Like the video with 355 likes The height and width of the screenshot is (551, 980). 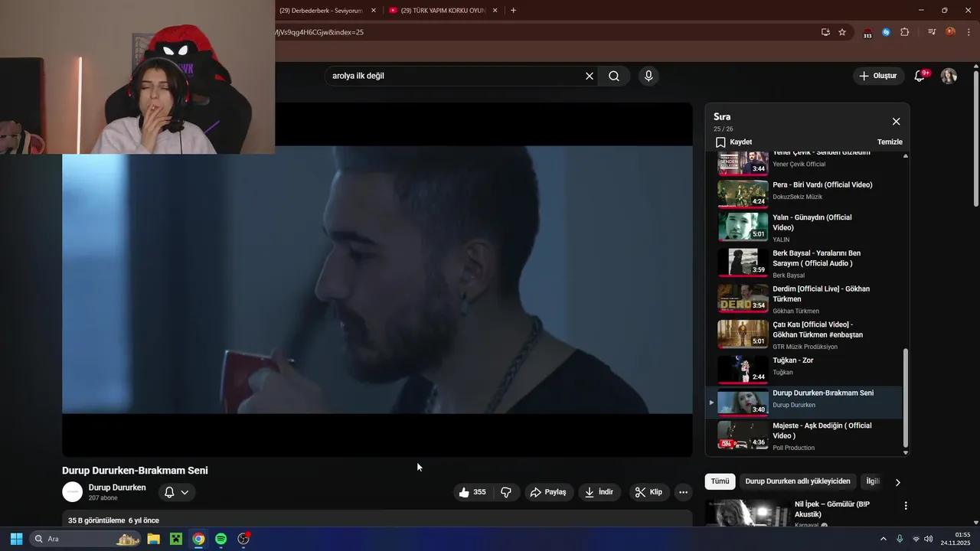[472, 492]
